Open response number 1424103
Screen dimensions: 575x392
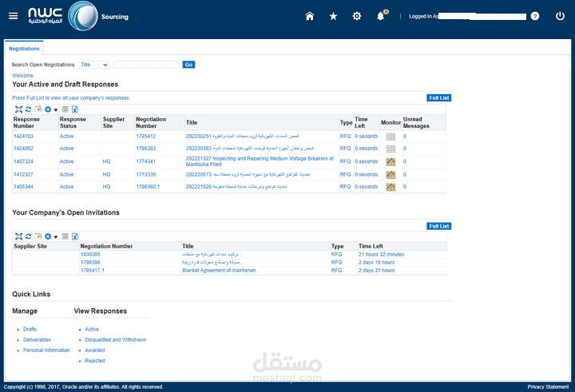click(23, 137)
